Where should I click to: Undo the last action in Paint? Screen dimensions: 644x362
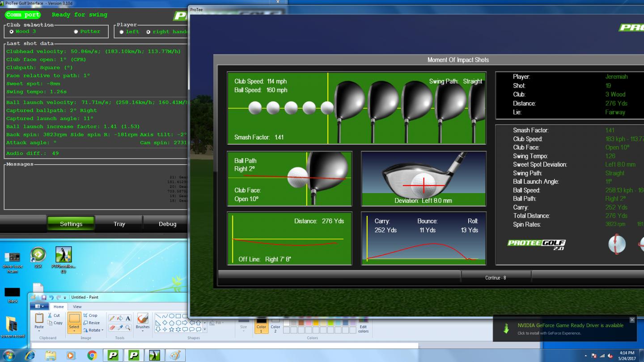[51, 297]
